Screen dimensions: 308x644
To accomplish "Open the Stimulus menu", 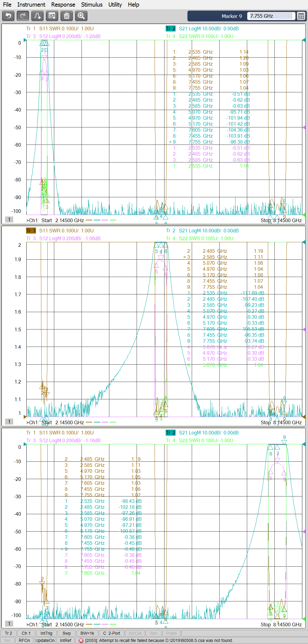I will coord(92,4).
